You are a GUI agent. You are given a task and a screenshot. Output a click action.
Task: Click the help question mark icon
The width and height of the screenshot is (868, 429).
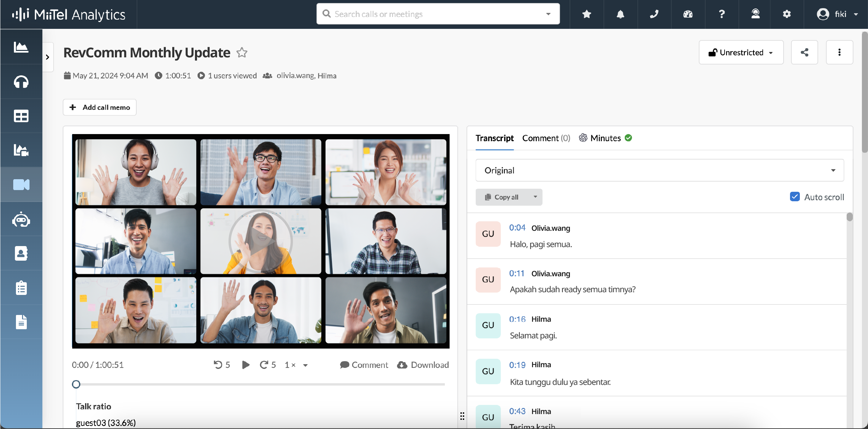tap(722, 14)
